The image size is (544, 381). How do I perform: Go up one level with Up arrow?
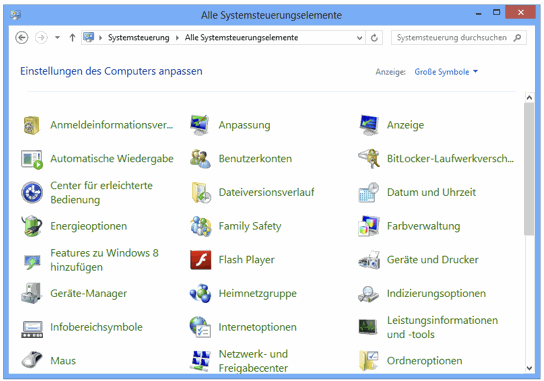(72, 37)
